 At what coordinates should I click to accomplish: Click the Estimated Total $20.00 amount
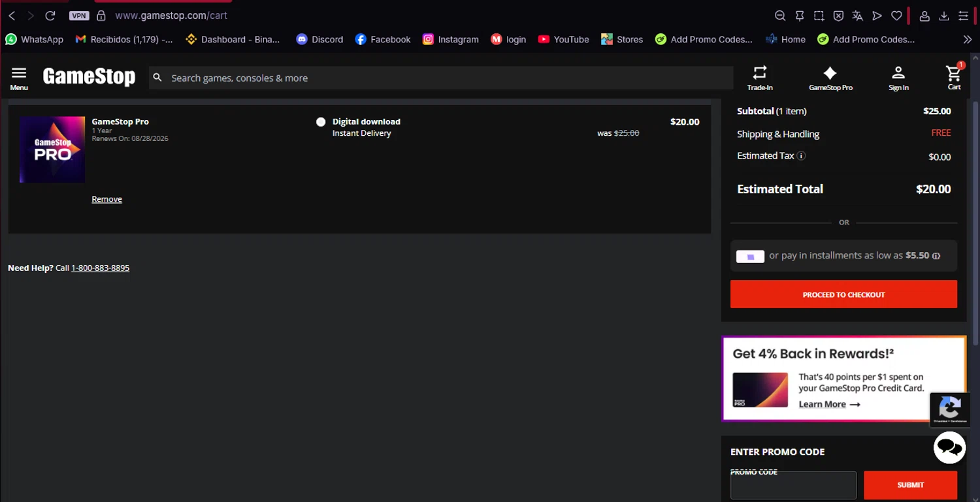click(933, 189)
